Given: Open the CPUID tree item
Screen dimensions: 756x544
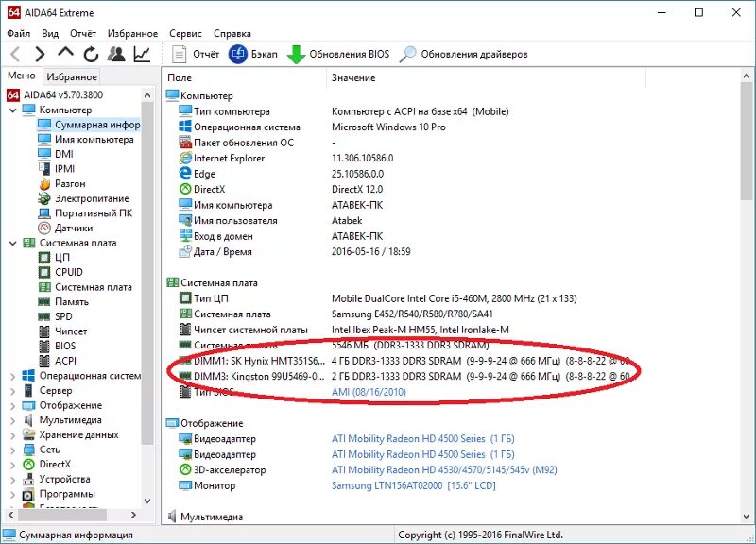Looking at the screenshot, I should [60, 272].
